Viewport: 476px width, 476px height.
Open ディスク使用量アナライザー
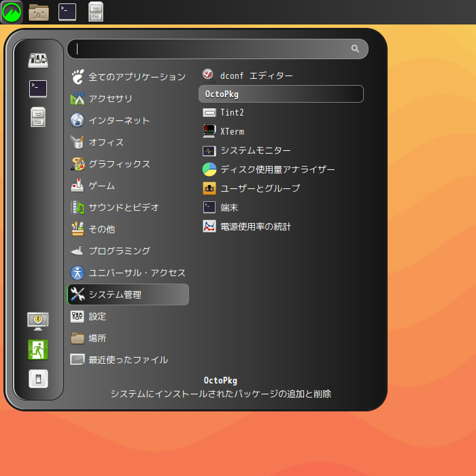click(x=281, y=169)
